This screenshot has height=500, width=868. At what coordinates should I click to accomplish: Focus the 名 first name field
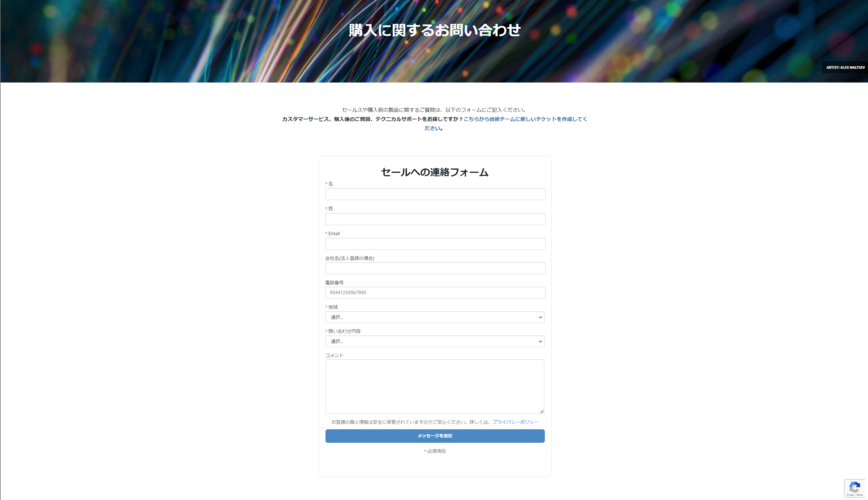[x=435, y=194]
